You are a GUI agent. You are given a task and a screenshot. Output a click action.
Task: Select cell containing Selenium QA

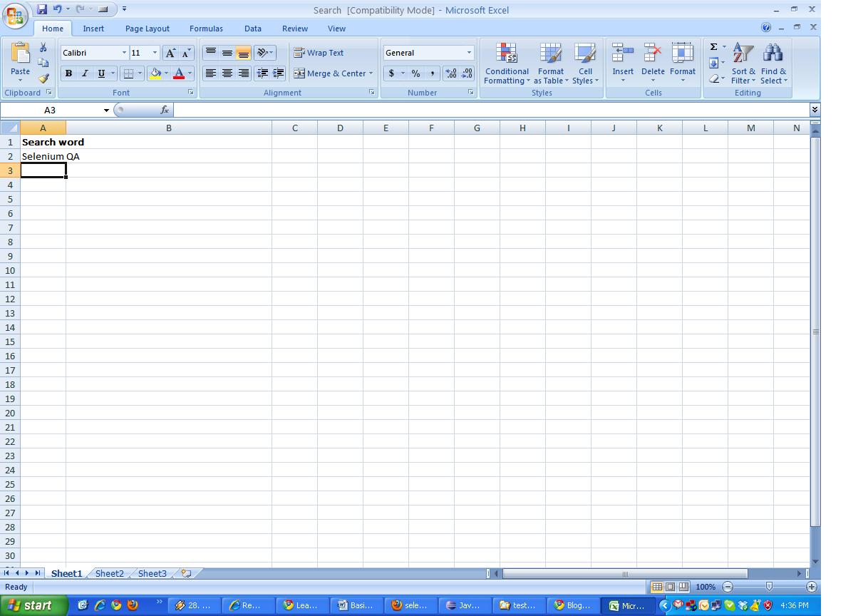(43, 156)
